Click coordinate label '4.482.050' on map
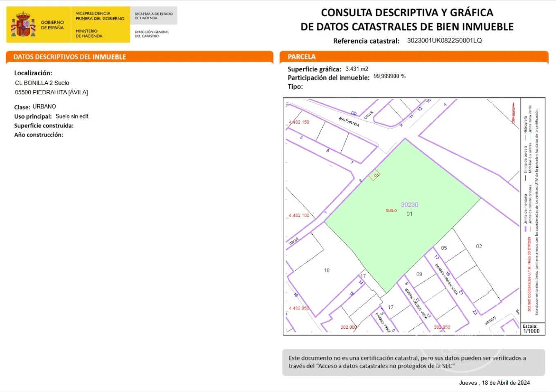Screen dimensions: 556x392 pyautogui.click(x=299, y=308)
